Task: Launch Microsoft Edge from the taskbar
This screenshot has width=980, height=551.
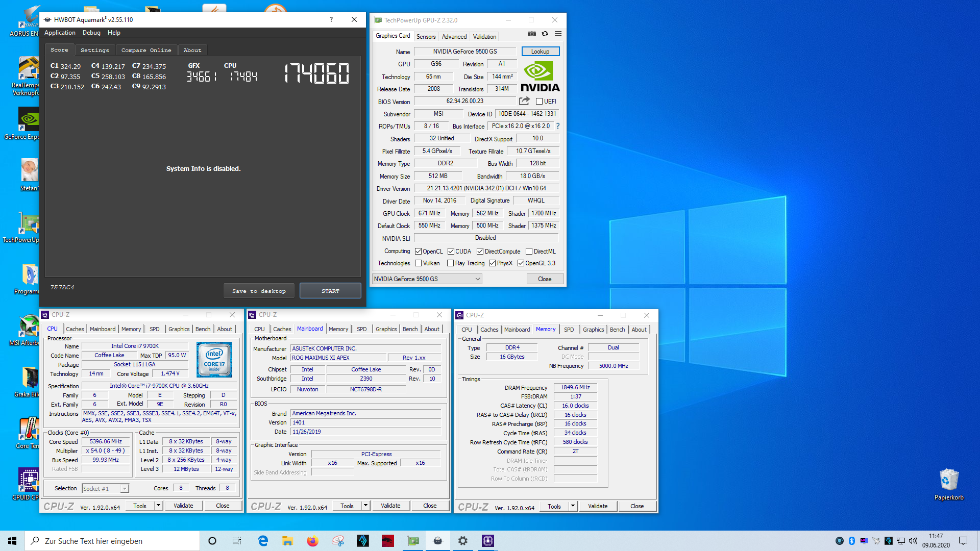Action: pyautogui.click(x=263, y=541)
